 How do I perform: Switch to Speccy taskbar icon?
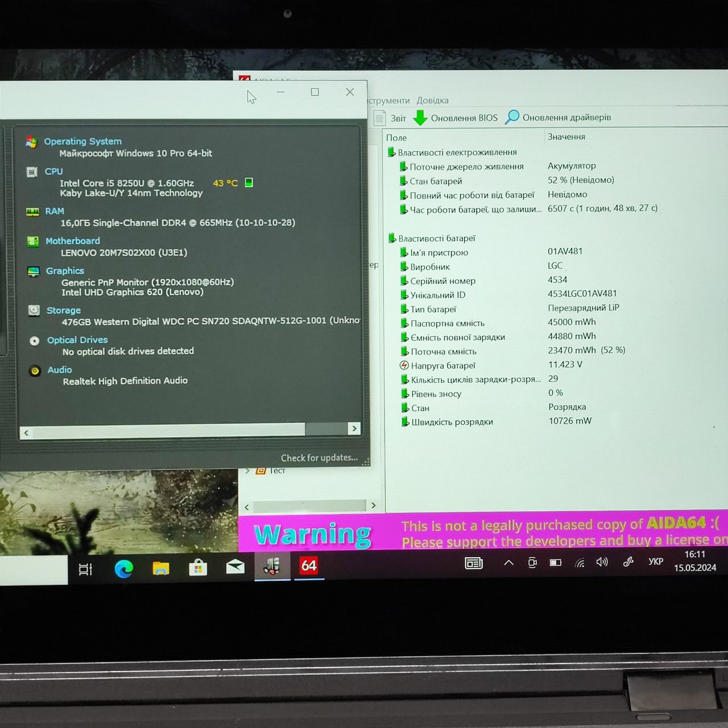pyautogui.click(x=272, y=566)
